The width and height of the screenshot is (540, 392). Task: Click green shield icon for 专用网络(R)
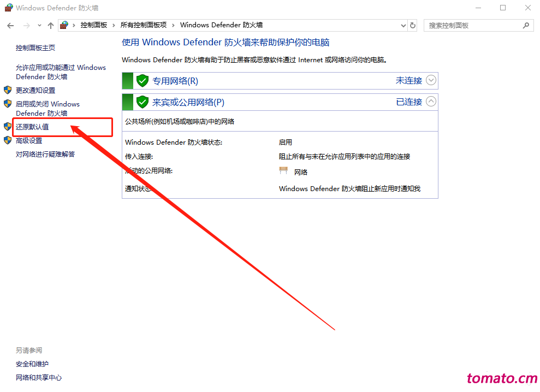tap(142, 81)
